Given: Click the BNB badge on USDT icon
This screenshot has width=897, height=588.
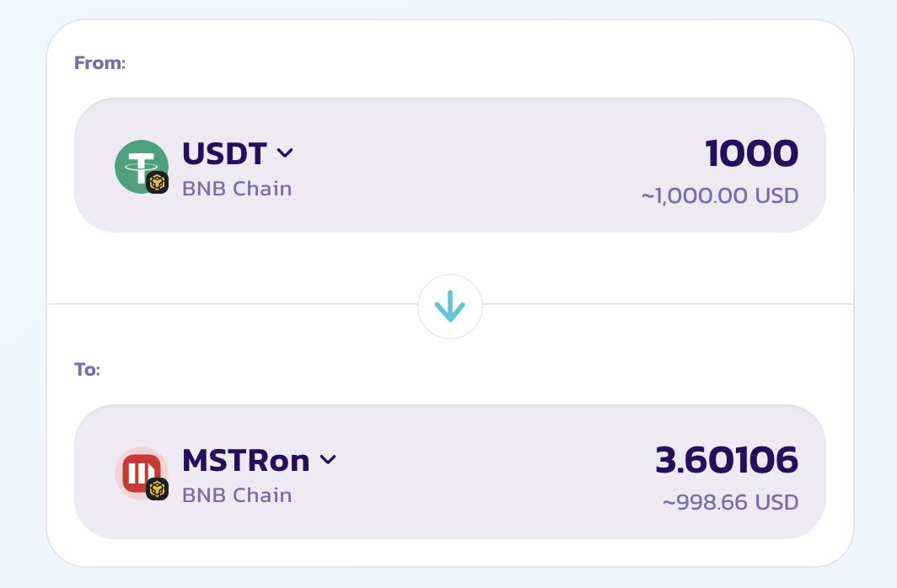Looking at the screenshot, I should pyautogui.click(x=158, y=183).
